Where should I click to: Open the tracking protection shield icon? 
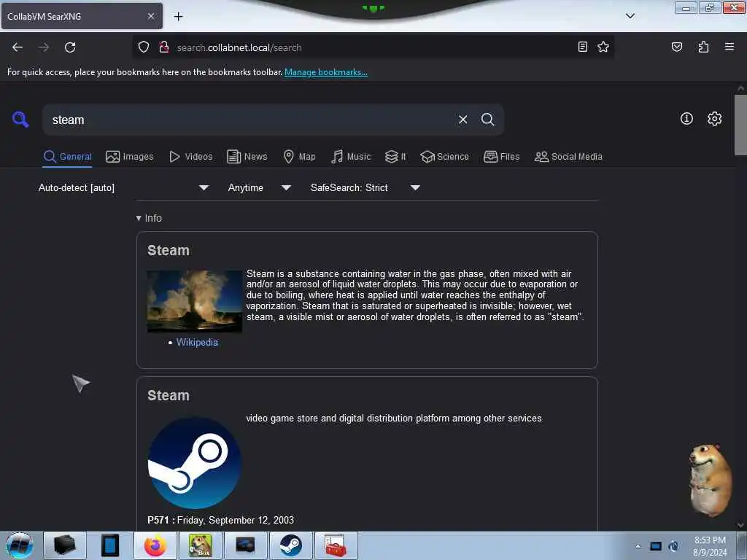(x=144, y=47)
